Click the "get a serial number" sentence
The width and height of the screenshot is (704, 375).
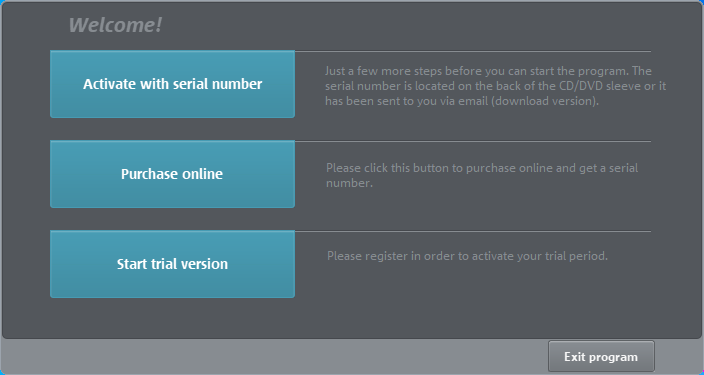482,176
